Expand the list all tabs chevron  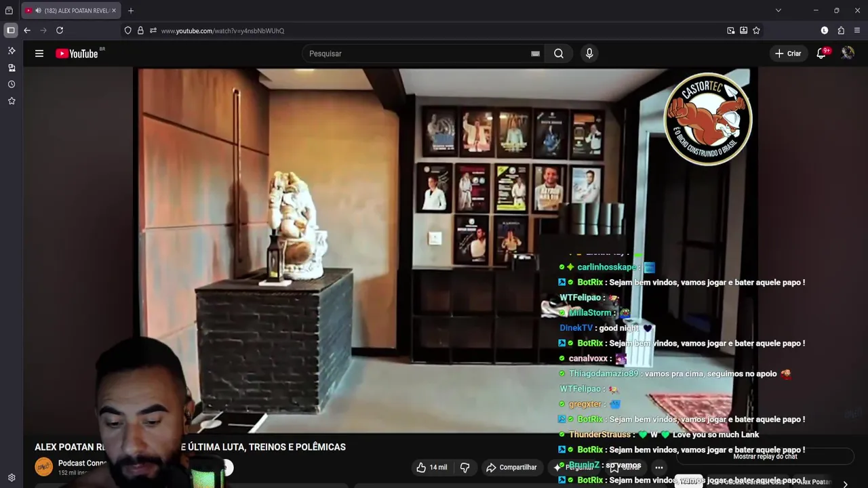tap(778, 11)
